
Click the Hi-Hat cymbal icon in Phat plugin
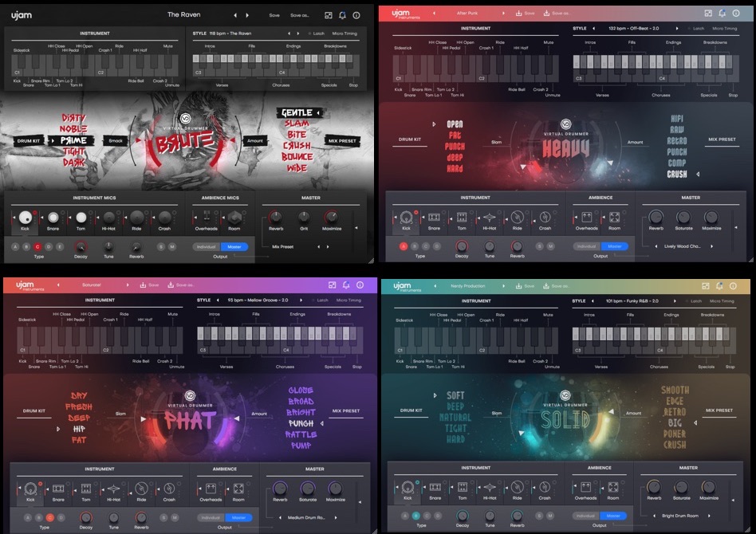tap(113, 489)
